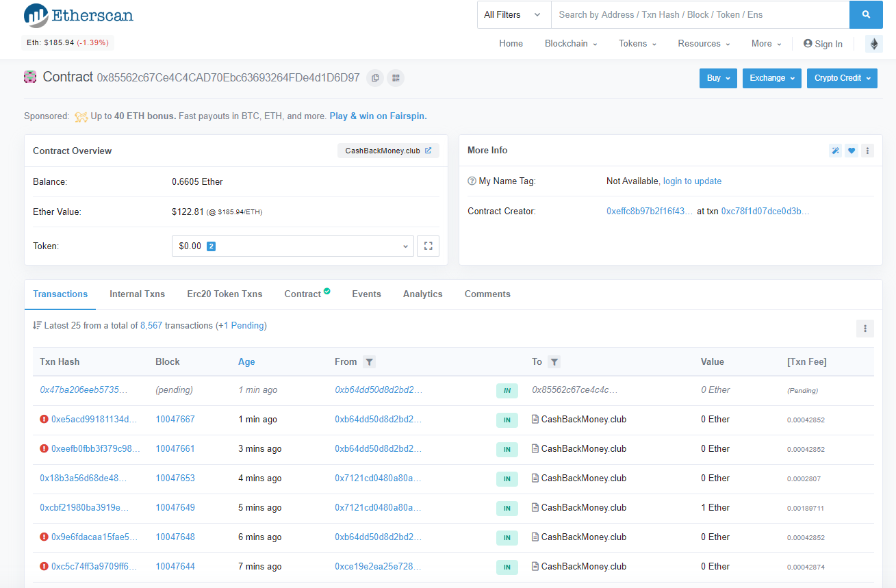
Task: Open the Token $0.00 holdings dropdown
Action: [x=293, y=246]
